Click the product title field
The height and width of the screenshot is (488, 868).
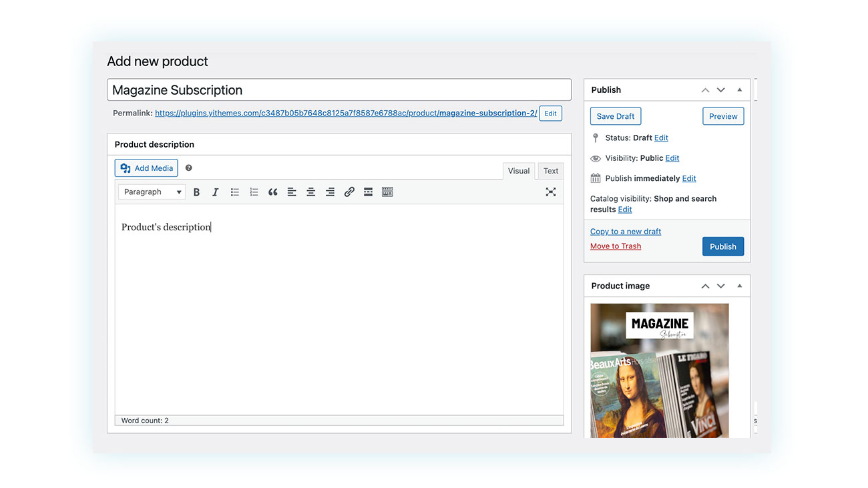(339, 90)
